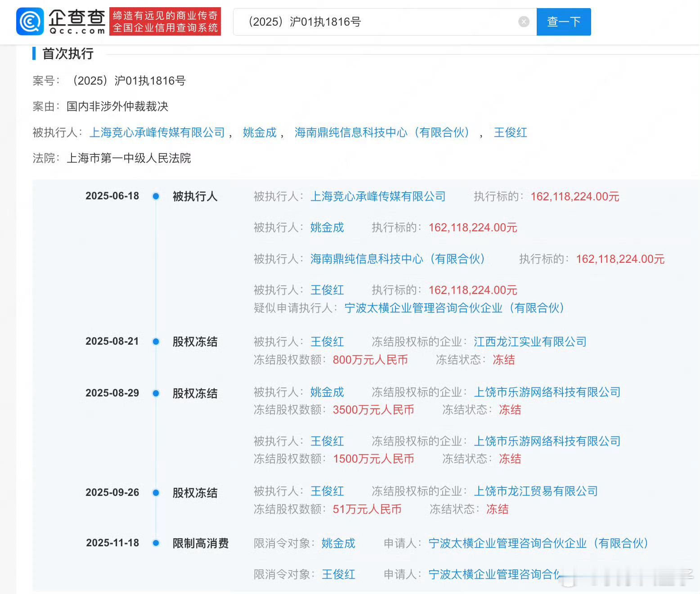Click the 限制高消费 event label

tap(201, 543)
